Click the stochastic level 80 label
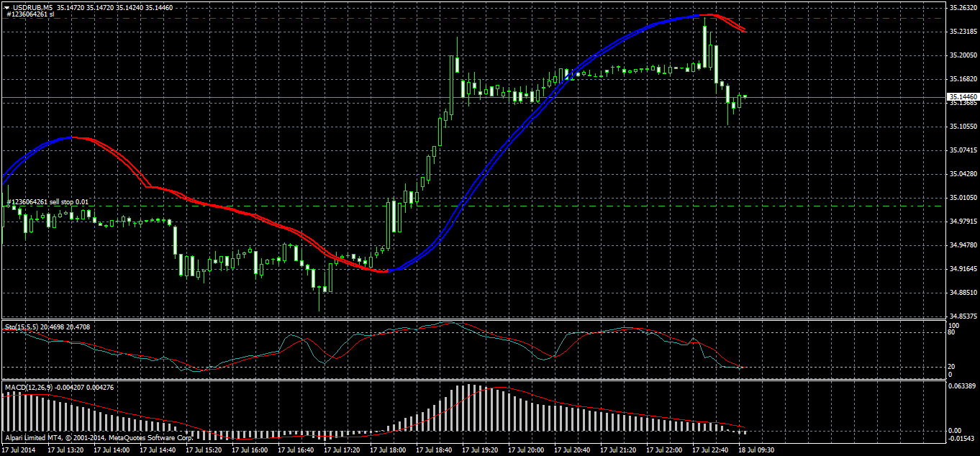The image size is (980, 456). [953, 332]
